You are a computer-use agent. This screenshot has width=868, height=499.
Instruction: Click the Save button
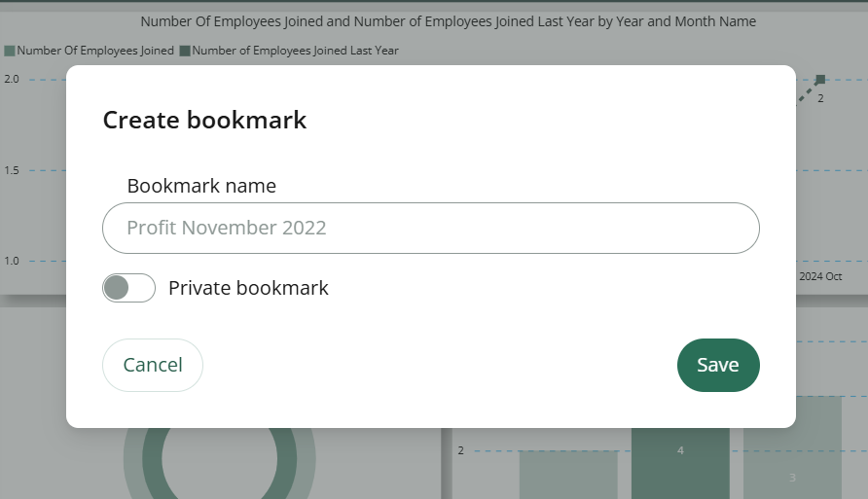(x=718, y=365)
